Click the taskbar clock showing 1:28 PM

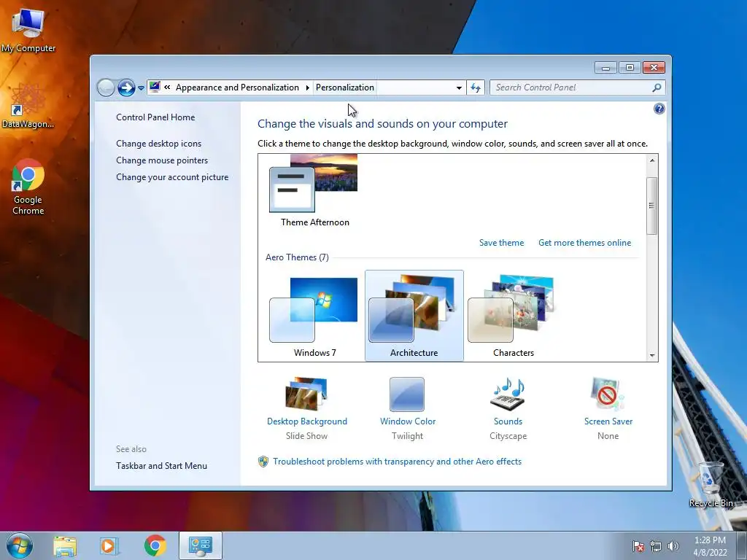(x=710, y=546)
